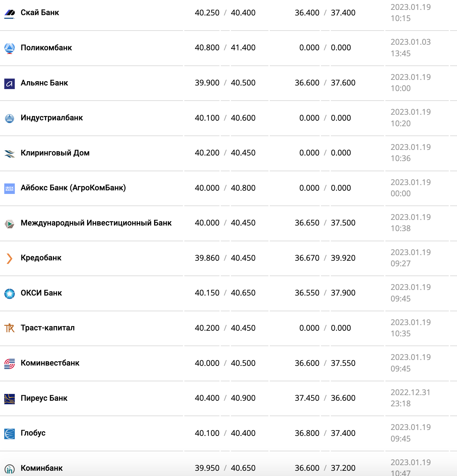This screenshot has height=476, width=457.
Task: Open the Коминбанк link
Action: point(42,468)
